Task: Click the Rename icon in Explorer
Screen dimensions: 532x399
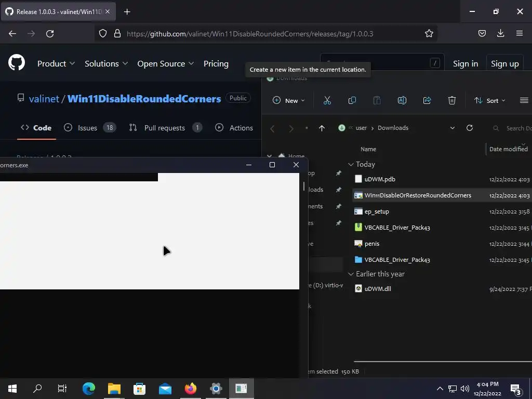Action: 402,100
